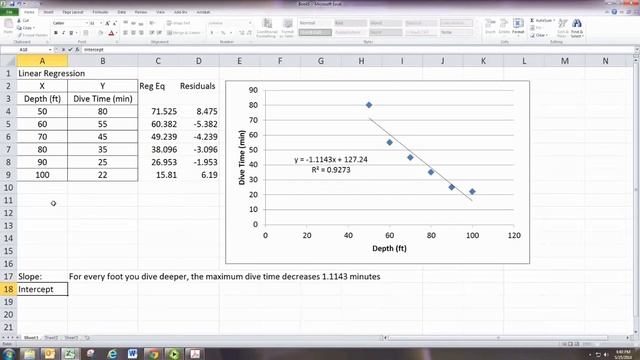Toggle Underline formatting
Viewport: 640px width, 360px height.
pos(71,33)
